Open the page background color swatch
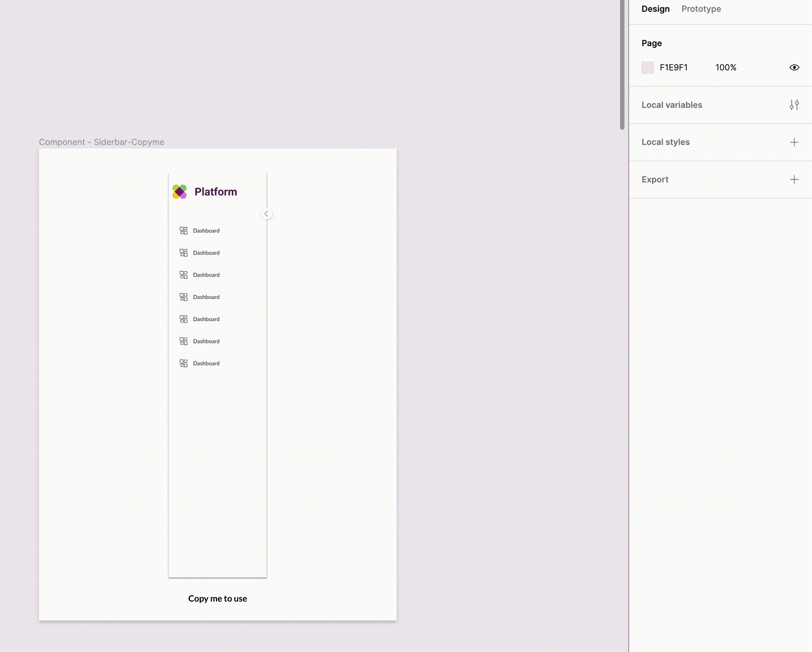This screenshot has height=652, width=812. (x=648, y=68)
